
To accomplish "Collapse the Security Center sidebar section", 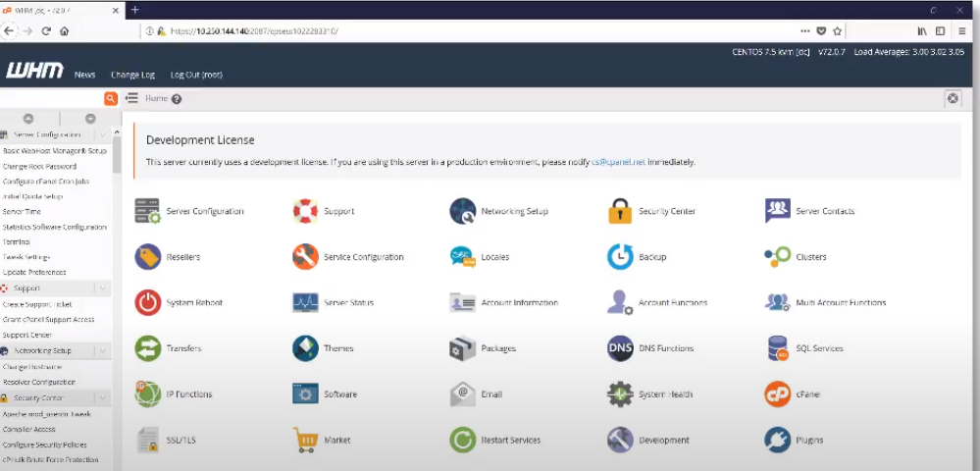I will (103, 397).
